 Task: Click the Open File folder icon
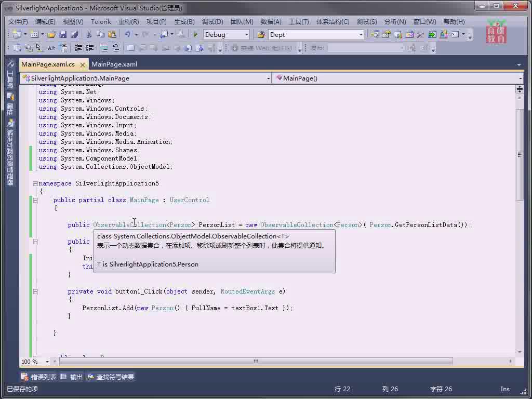[51, 34]
